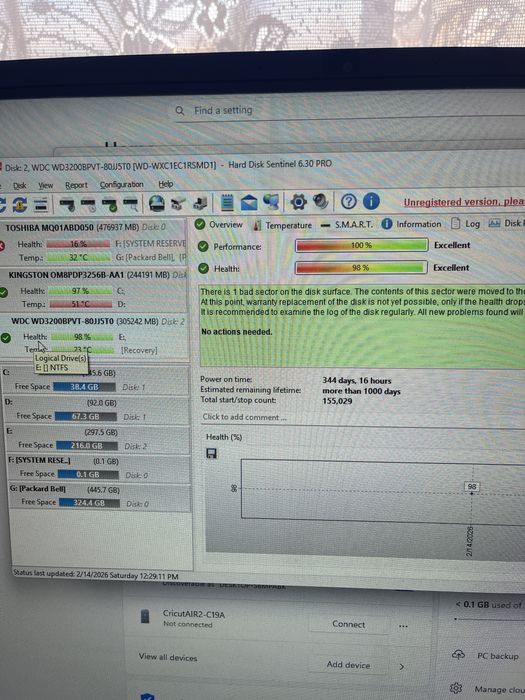Click the 'No actions needed.' text
Viewport: 525px width, 700px height.
(236, 332)
